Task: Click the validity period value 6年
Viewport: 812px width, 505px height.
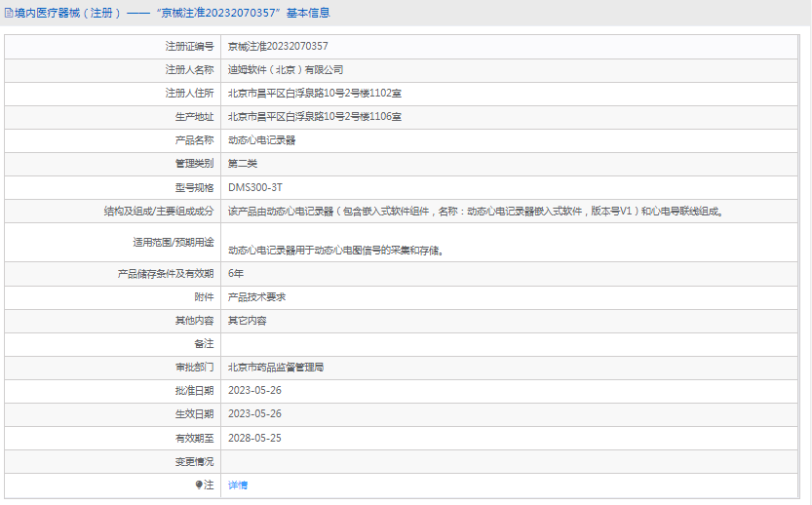Action: (236, 274)
